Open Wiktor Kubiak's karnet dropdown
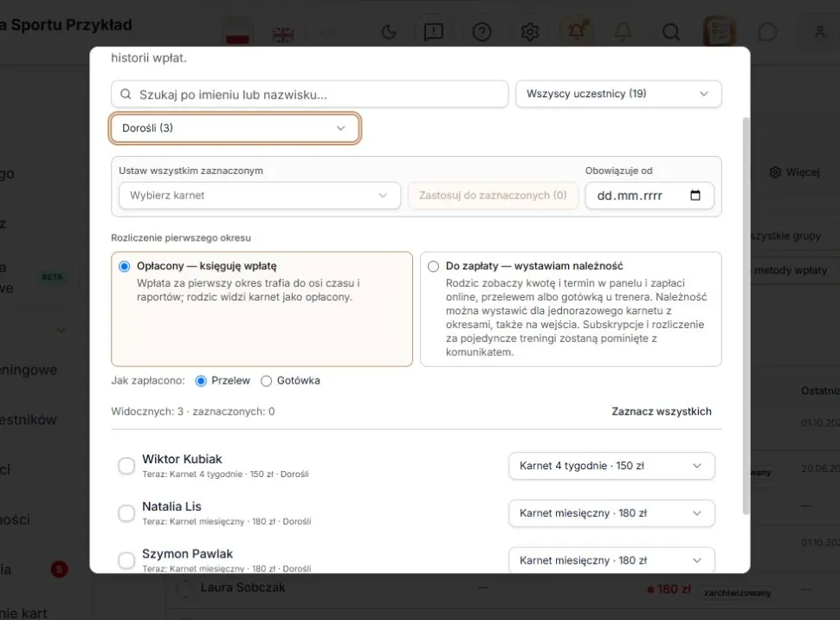 click(611, 466)
